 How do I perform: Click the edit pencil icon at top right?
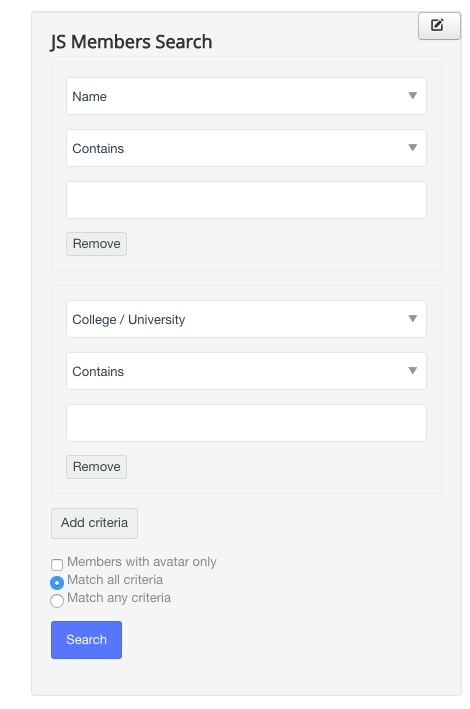437,25
